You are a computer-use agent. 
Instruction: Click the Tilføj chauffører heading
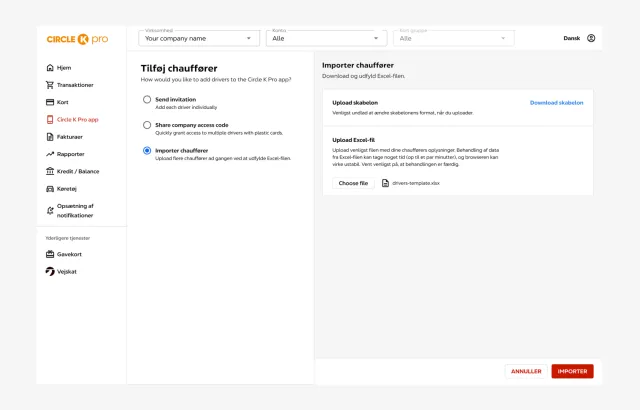click(179, 68)
